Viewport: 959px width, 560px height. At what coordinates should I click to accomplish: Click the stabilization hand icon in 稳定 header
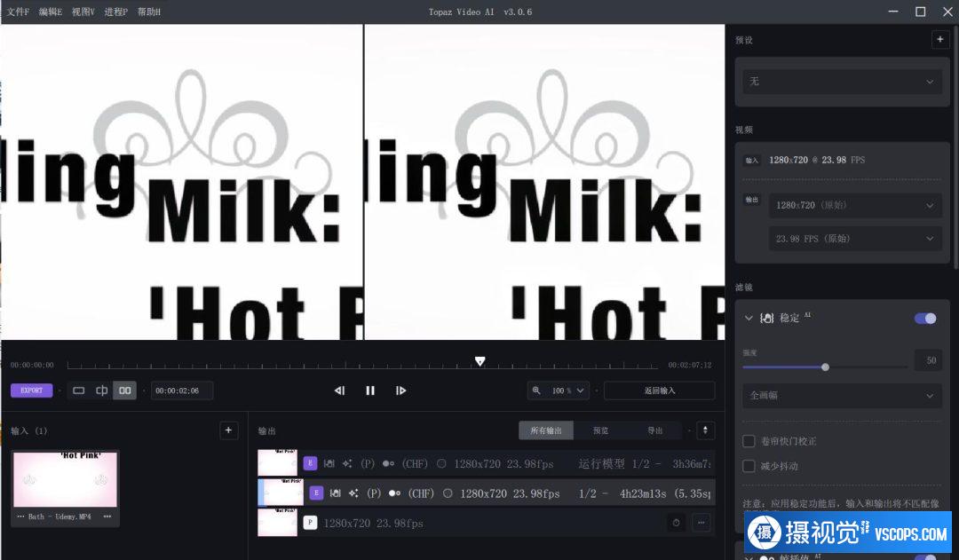coord(766,318)
